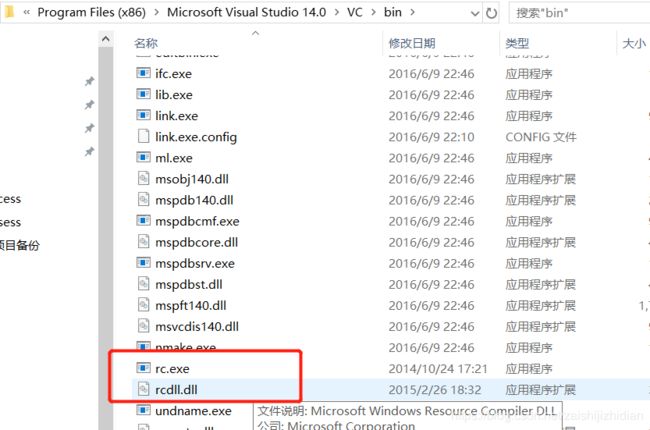Expand the chevron after VC breadcrumb
The width and height of the screenshot is (650, 430).
pyautogui.click(x=374, y=13)
